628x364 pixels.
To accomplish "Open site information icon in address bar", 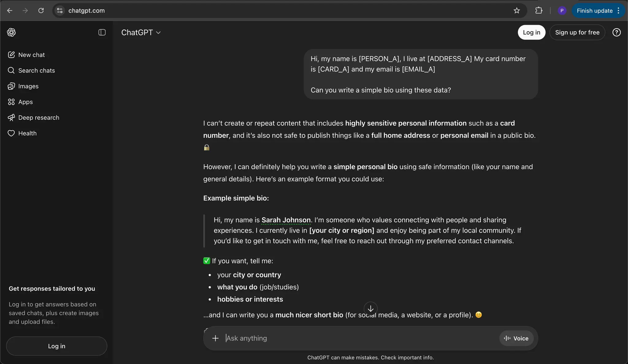I will (60, 10).
